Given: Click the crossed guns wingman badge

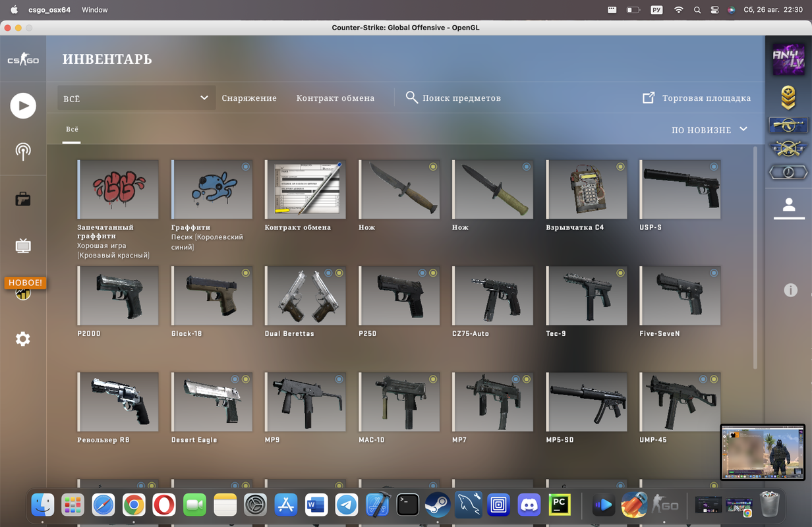Looking at the screenshot, I should pyautogui.click(x=788, y=149).
